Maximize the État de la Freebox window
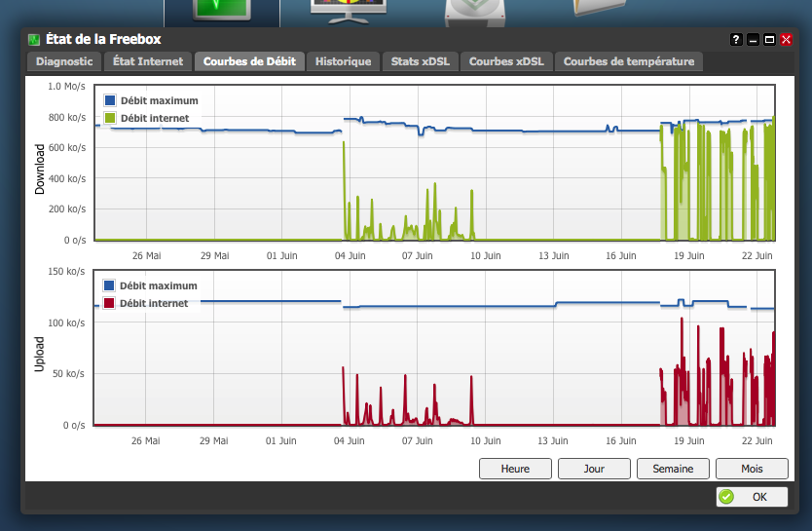 tap(769, 39)
